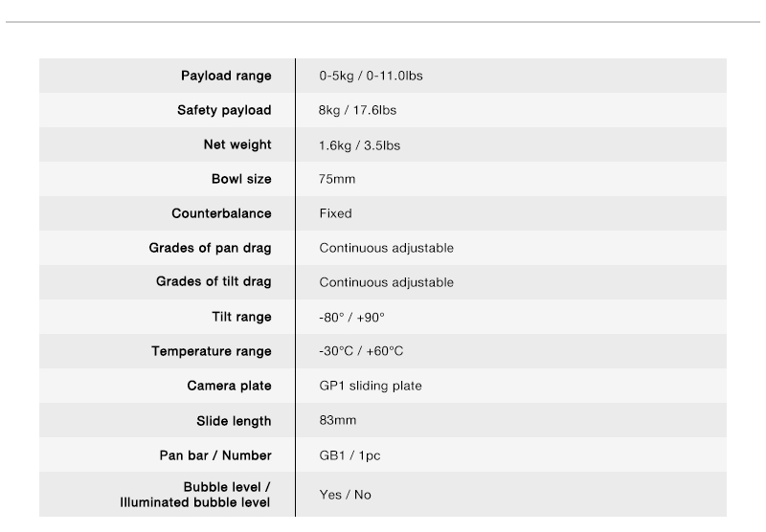Click the Payload range label

click(x=226, y=77)
